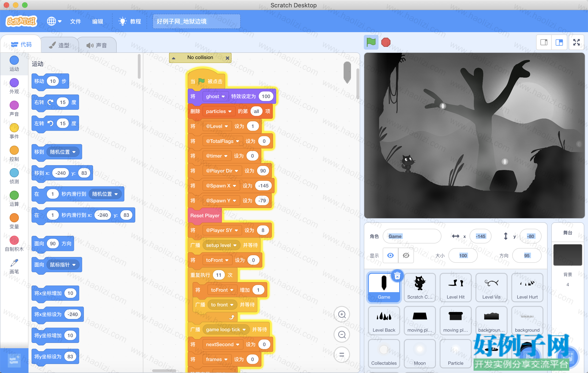Enter full screen stage mode
588x373 pixels.
pos(577,42)
